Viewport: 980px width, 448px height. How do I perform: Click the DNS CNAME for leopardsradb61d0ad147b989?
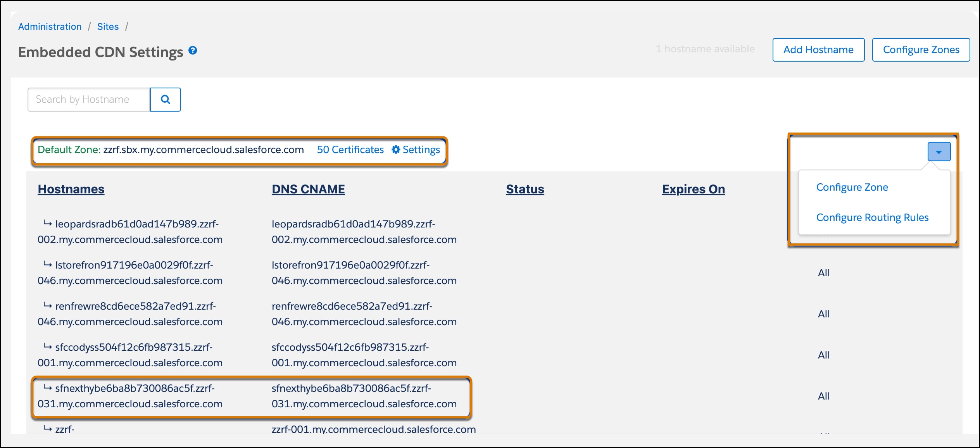364,232
